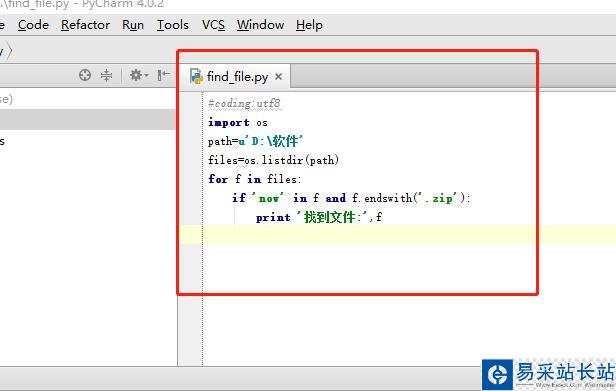Select the highlighted row in project tree

click(88, 119)
